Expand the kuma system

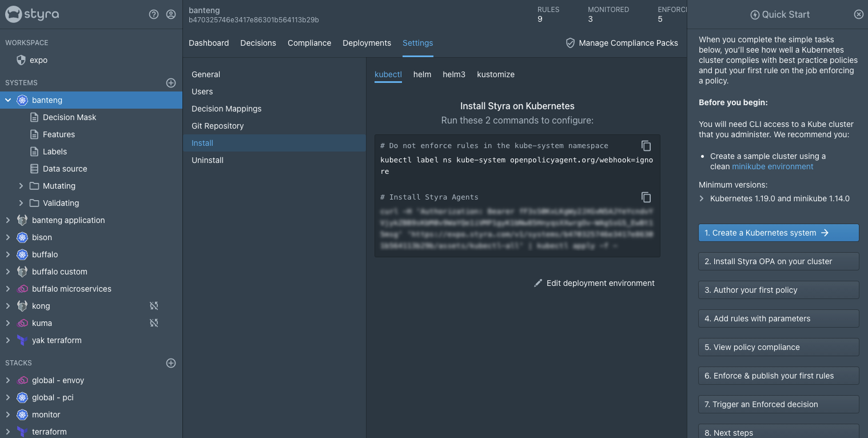(8, 323)
